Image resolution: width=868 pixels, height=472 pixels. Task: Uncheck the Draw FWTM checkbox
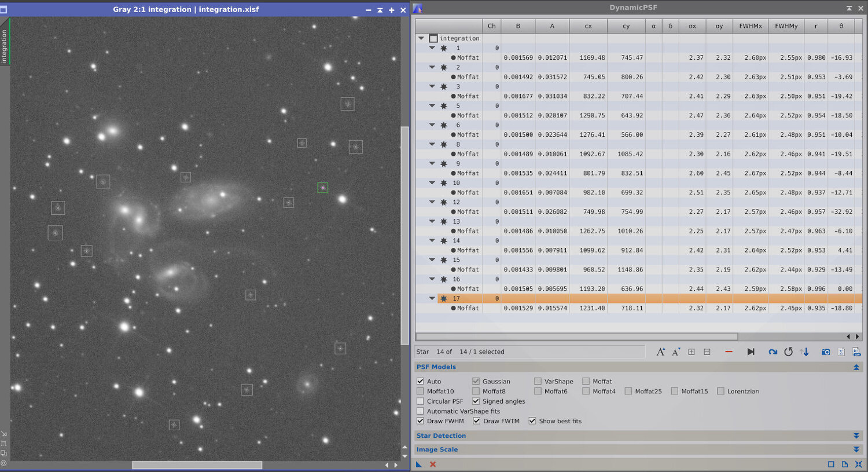click(476, 421)
